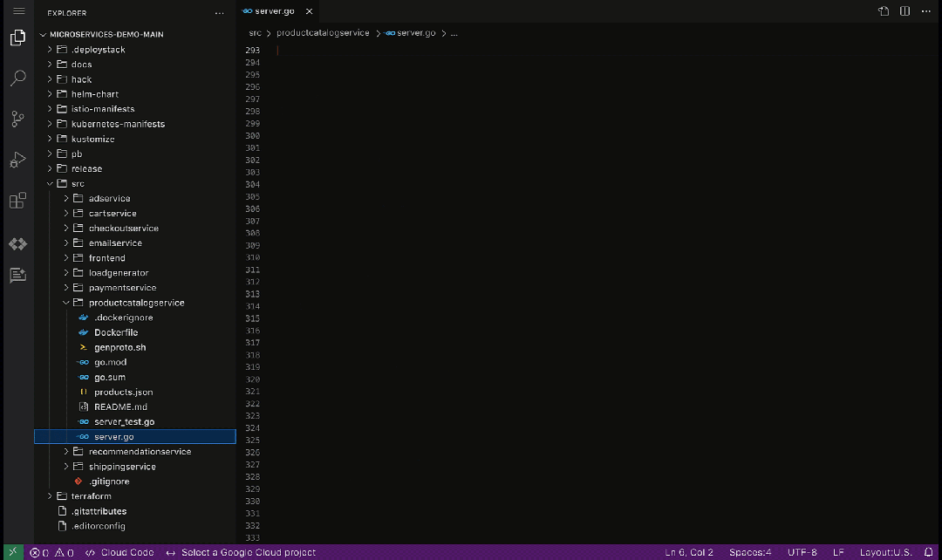Open problems via errors and warnings counter

tap(51, 553)
